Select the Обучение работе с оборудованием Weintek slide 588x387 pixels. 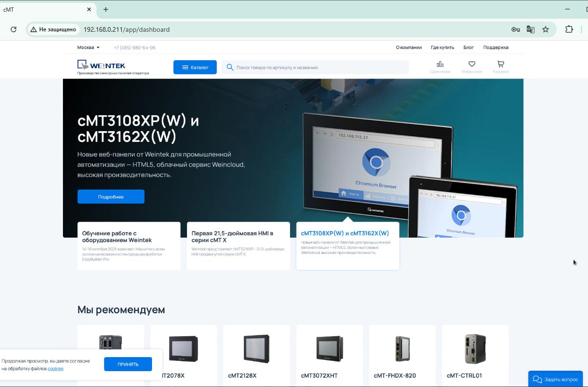129,246
